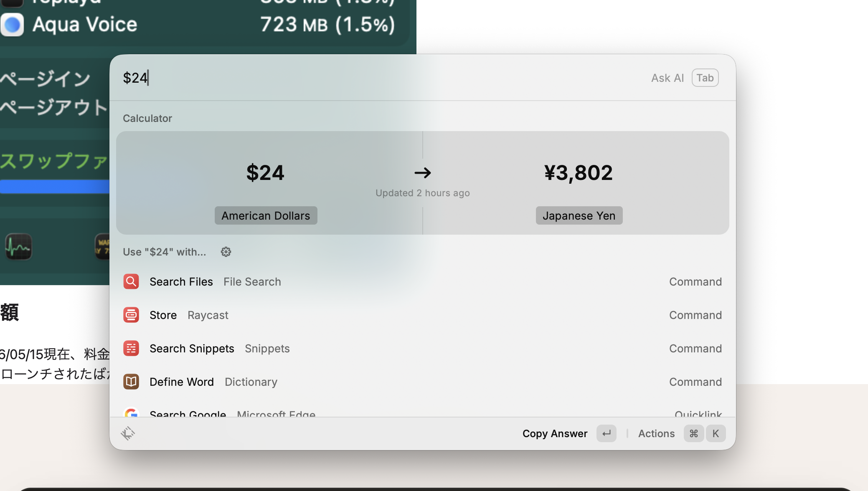This screenshot has width=868, height=491.
Task: Click the American Dollars currency tag
Action: pyautogui.click(x=266, y=215)
